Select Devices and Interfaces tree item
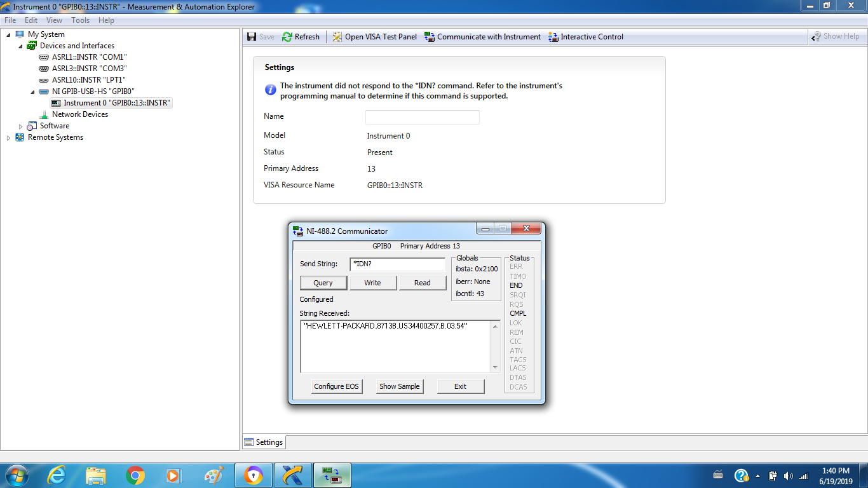The width and height of the screenshot is (868, 488). [x=77, y=46]
